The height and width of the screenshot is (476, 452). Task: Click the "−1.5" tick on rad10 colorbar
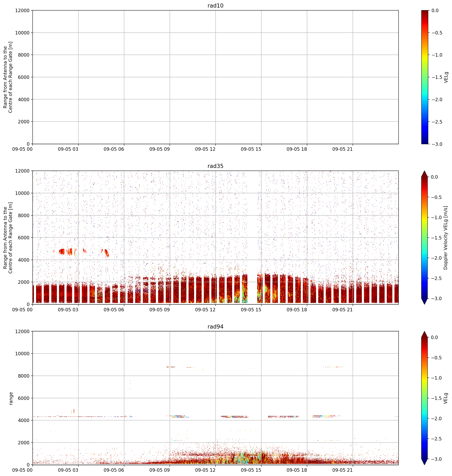[x=437, y=77]
